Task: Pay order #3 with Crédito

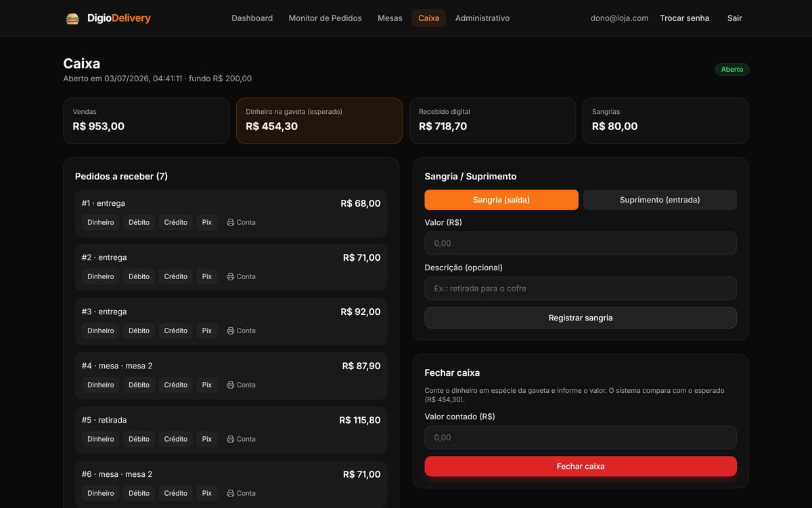Action: point(176,331)
